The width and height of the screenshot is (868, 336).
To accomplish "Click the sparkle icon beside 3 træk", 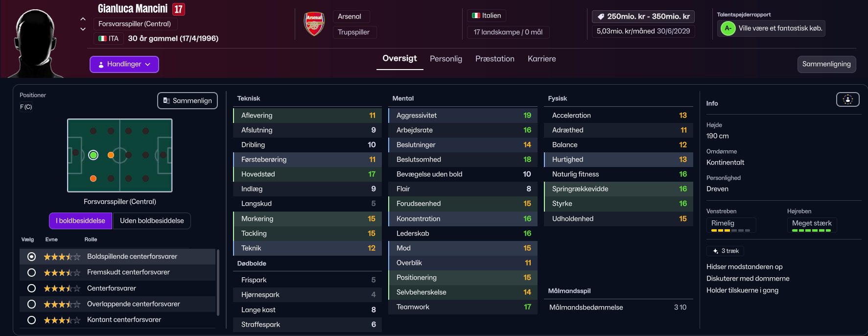I will pyautogui.click(x=715, y=251).
